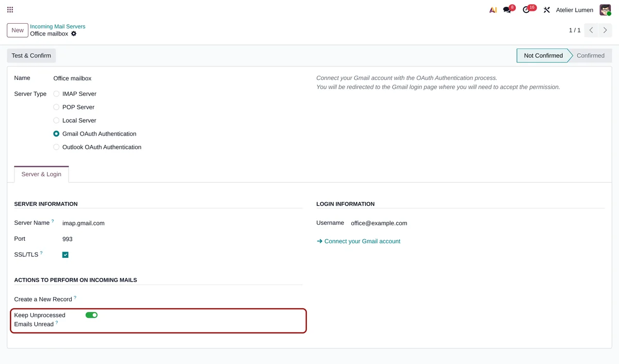
Task: Click the Office mailbox breadcrumb title
Action: [x=49, y=34]
